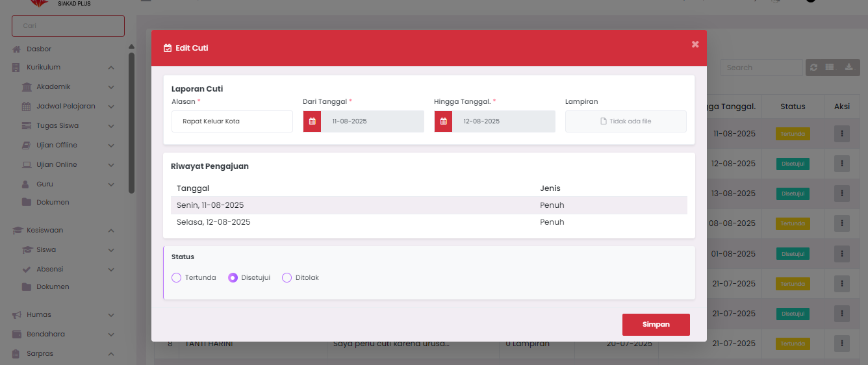The image size is (868, 365).
Task: Click the Alasan input field
Action: [232, 121]
